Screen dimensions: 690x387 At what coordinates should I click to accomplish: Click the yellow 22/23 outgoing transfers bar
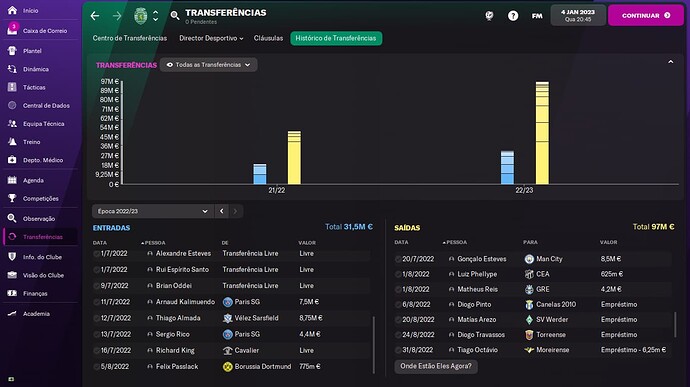tap(542, 133)
